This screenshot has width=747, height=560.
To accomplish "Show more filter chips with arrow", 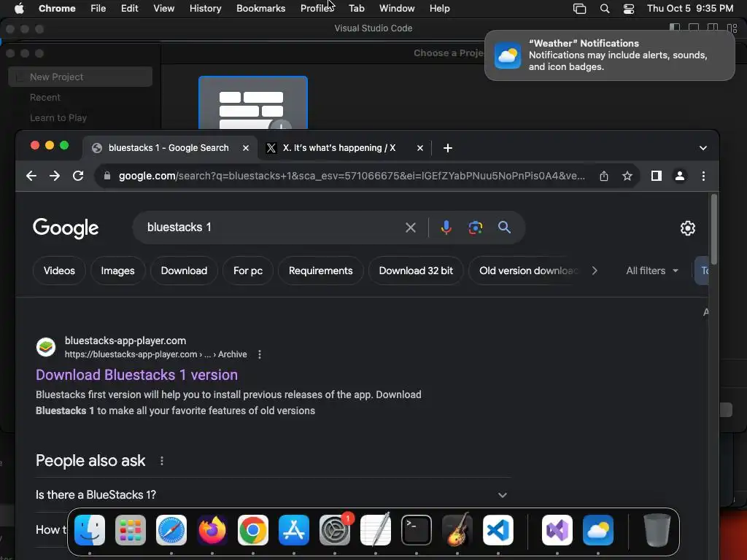I will 595,271.
